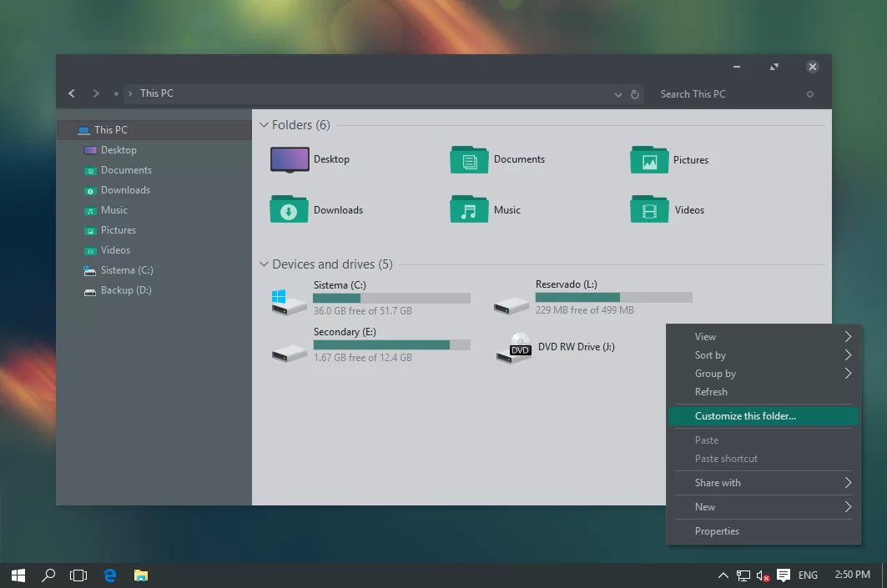Open the address bar dropdown arrow

[617, 93]
